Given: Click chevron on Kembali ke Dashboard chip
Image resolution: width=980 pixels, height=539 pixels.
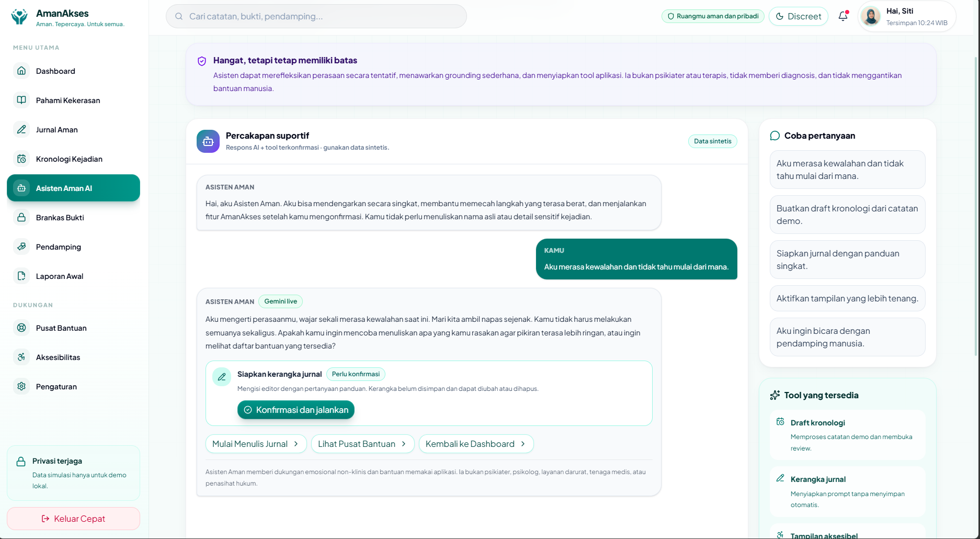Looking at the screenshot, I should click(x=523, y=444).
